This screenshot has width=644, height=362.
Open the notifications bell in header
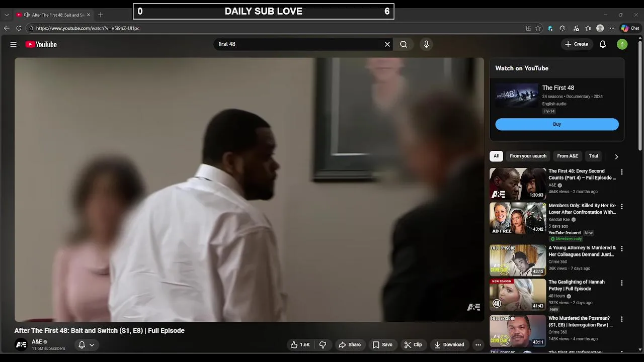603,44
